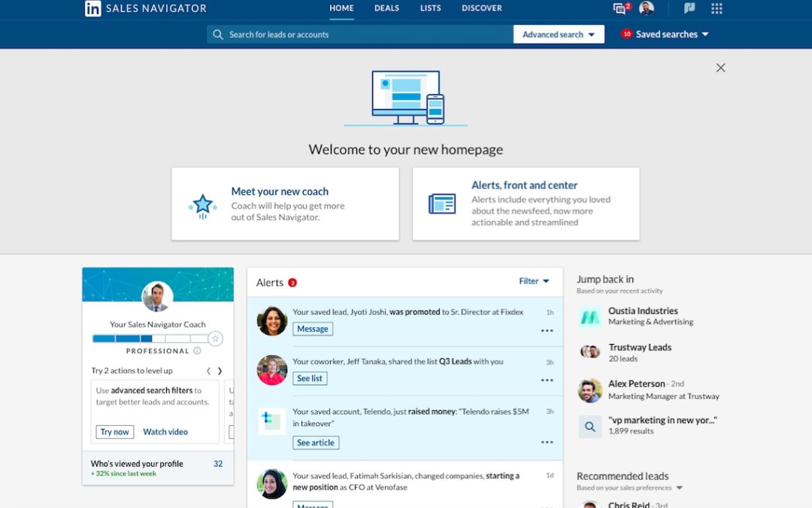The height and width of the screenshot is (508, 812).
Task: Click the red alerts count badge
Action: click(x=292, y=282)
